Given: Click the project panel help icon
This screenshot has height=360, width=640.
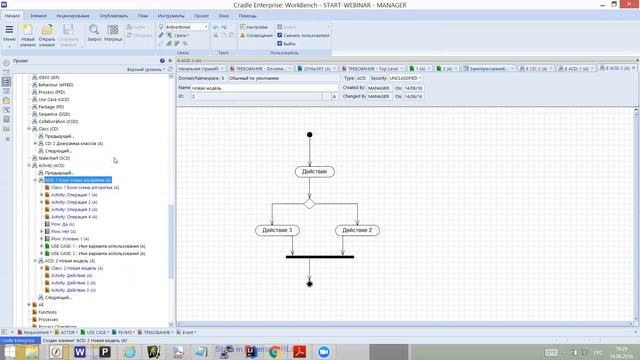Looking at the screenshot, I should tap(162, 61).
